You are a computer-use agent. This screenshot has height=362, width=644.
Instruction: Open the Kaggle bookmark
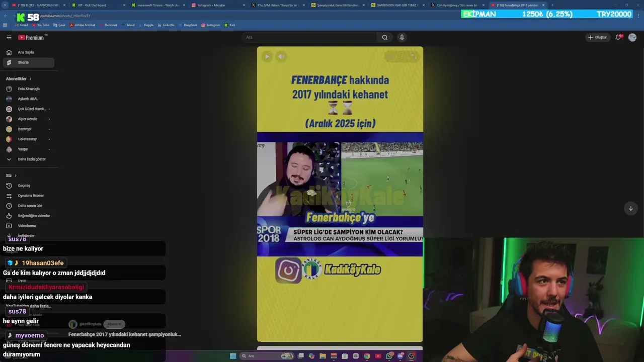146,25
